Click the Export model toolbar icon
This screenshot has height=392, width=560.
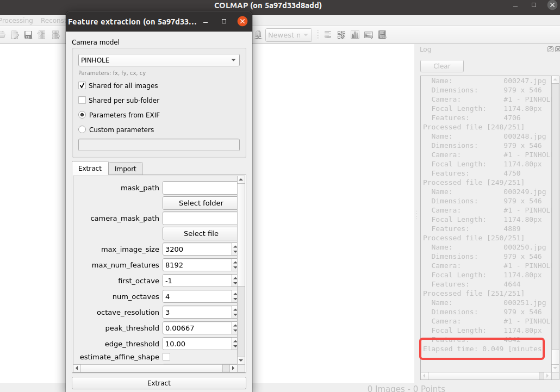point(55,35)
